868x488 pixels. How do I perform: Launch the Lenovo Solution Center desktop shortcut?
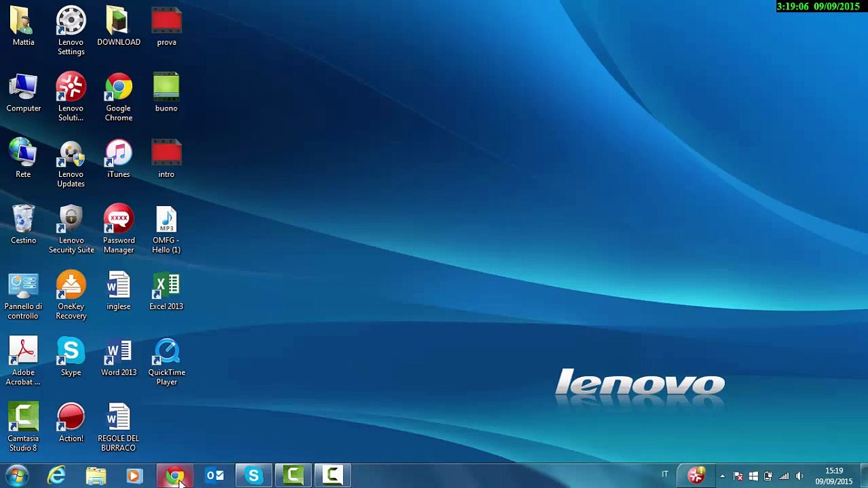(71, 97)
